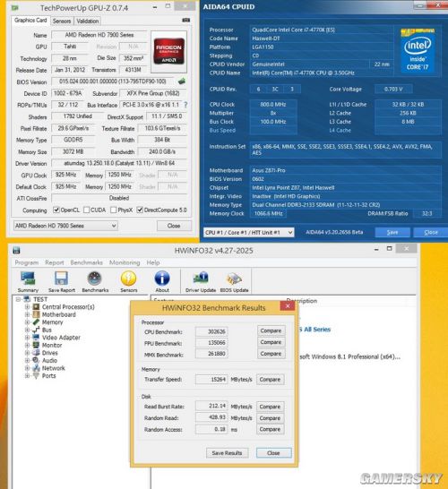448x489 pixels.
Task: Open the Benchmarks menu in HWiNFO32
Action: [86, 262]
